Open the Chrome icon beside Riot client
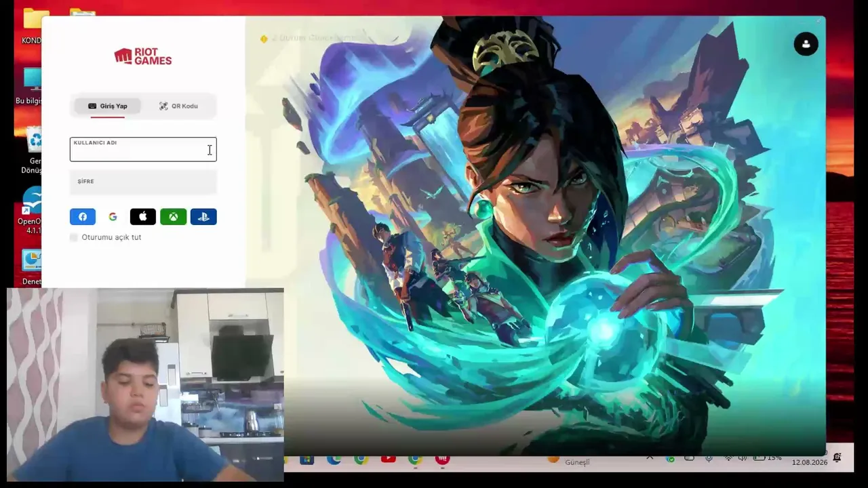Image resolution: width=868 pixels, height=488 pixels. pyautogui.click(x=415, y=460)
